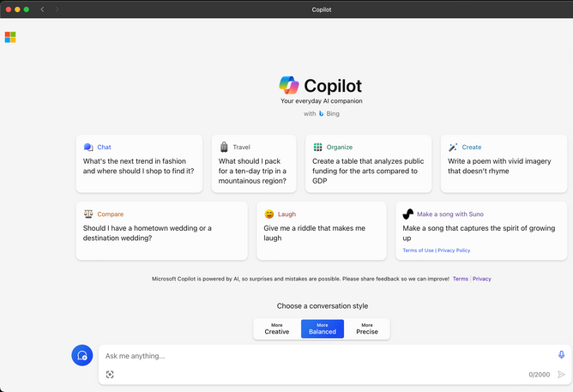The width and height of the screenshot is (573, 392).
Task: Click the Bing logo icon
Action: [321, 113]
